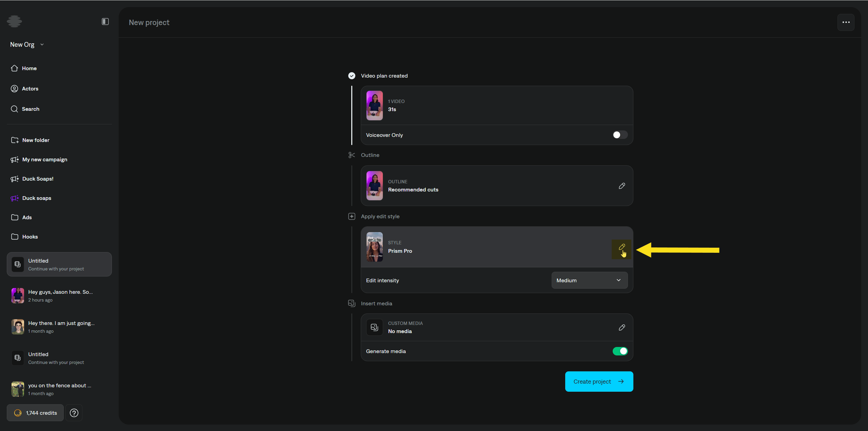This screenshot has width=868, height=431.
Task: Open the help question mark icon
Action: tap(74, 413)
